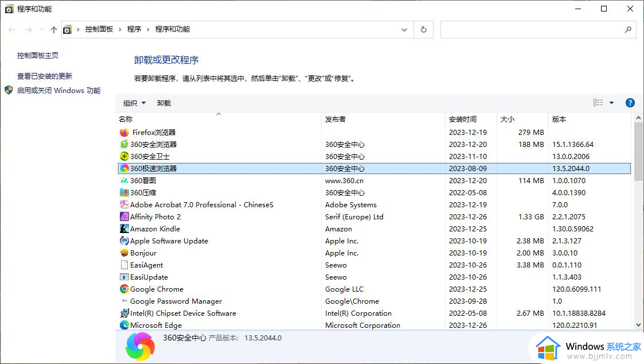The image size is (644, 364).
Task: Click the 360压缩 icon
Action: click(x=124, y=192)
